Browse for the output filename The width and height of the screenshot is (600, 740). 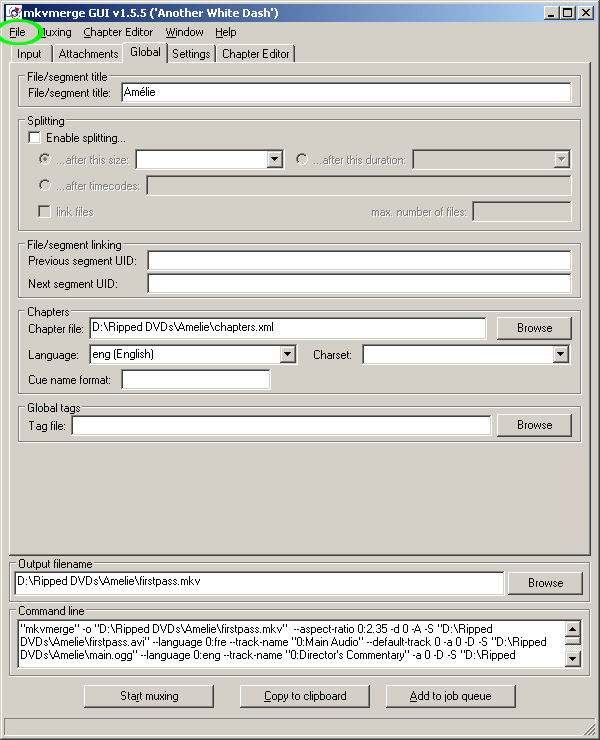[545, 583]
